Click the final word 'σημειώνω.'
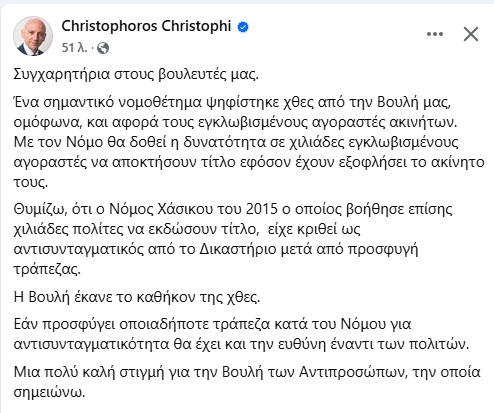This screenshot has width=494, height=413. (49, 393)
